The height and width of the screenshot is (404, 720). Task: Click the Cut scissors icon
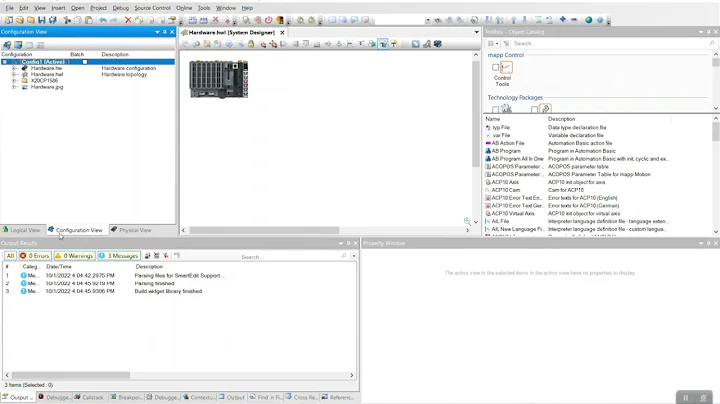(67, 20)
